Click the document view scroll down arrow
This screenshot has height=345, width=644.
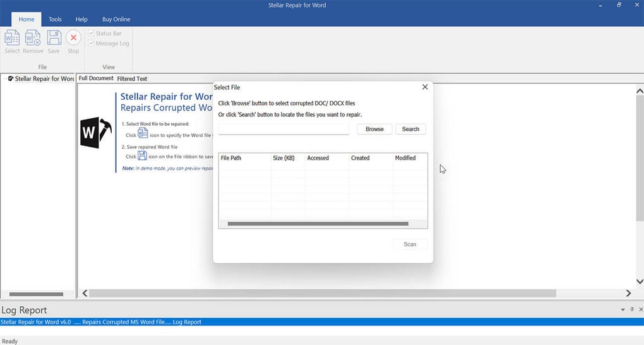click(640, 282)
